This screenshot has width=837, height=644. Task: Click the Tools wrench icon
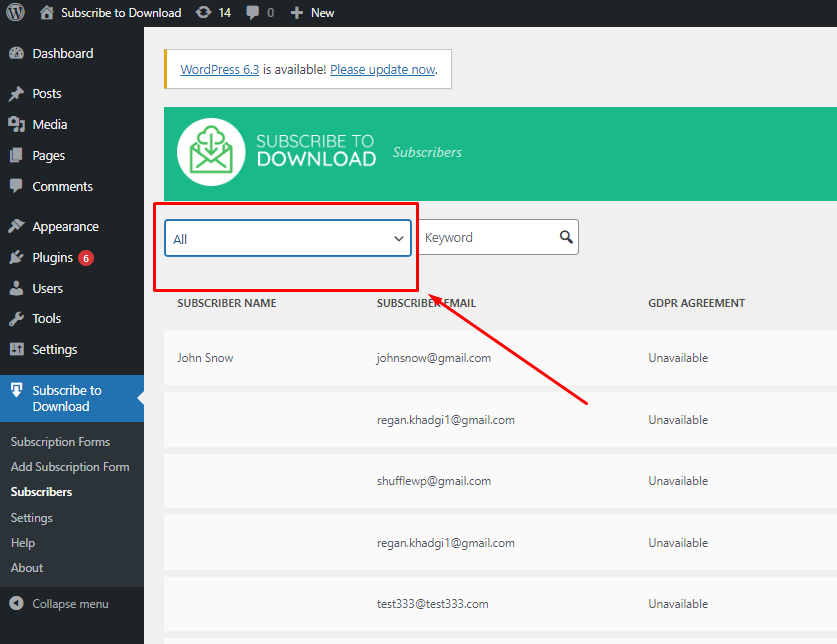(x=17, y=319)
